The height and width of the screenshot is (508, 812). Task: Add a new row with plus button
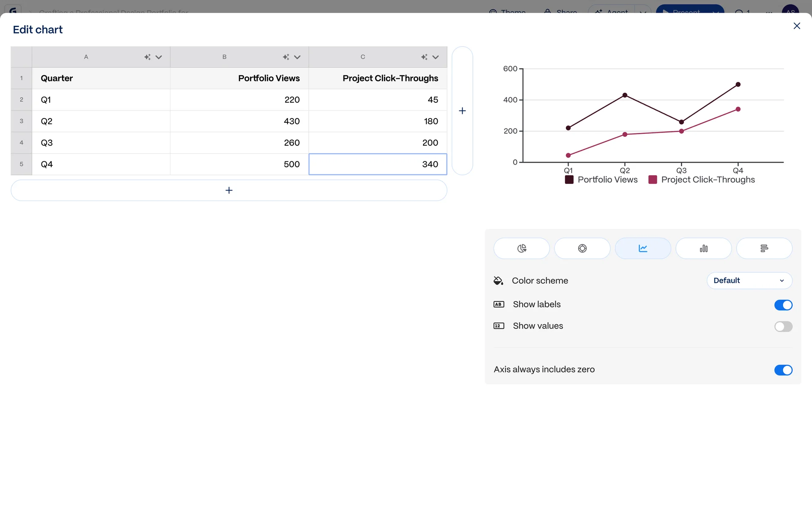click(229, 190)
